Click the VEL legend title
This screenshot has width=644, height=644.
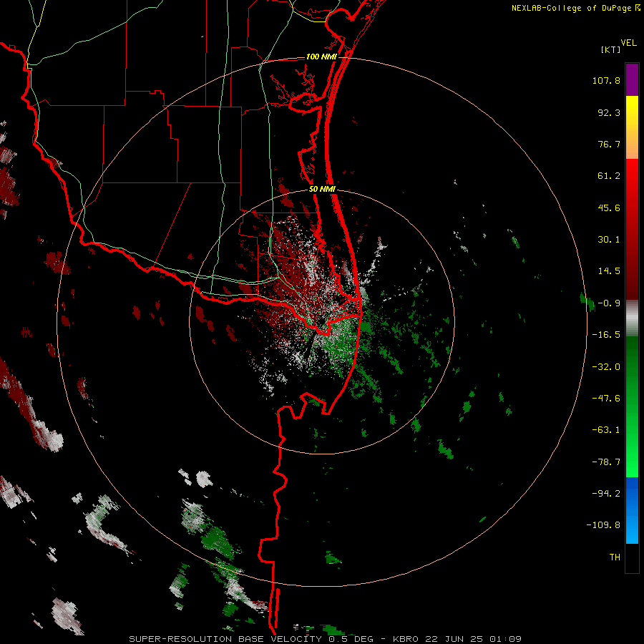coord(628,43)
